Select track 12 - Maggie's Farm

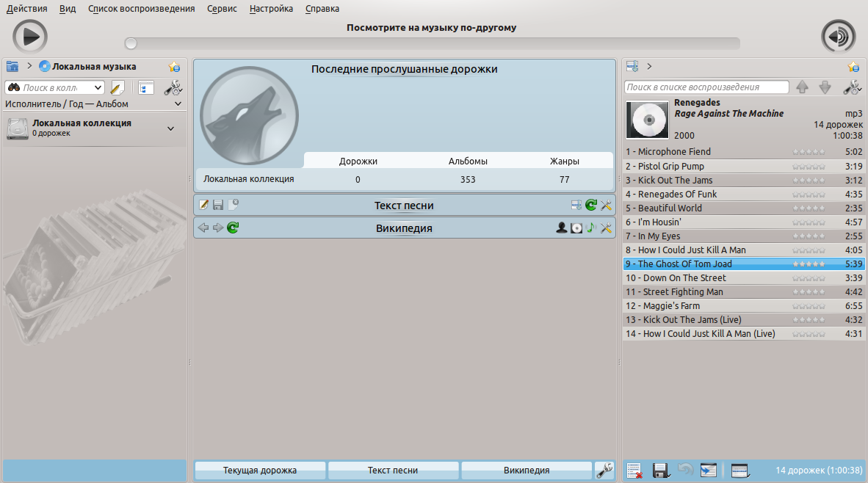tap(743, 306)
